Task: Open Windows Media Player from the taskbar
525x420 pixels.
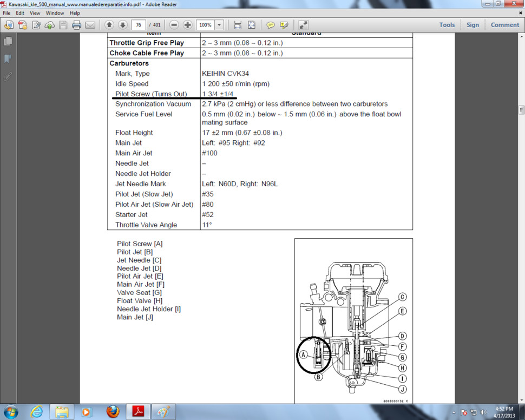Action: pos(87,412)
